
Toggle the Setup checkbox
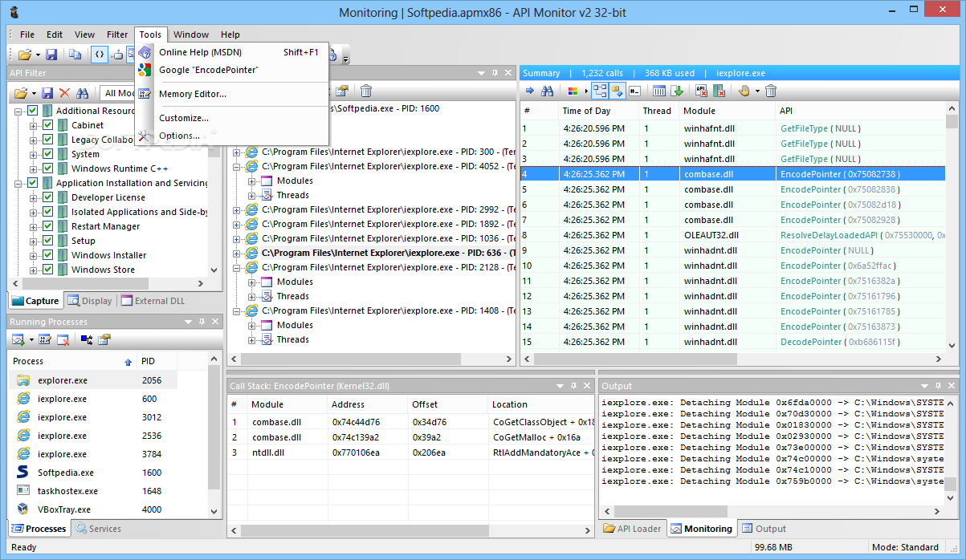[47, 241]
